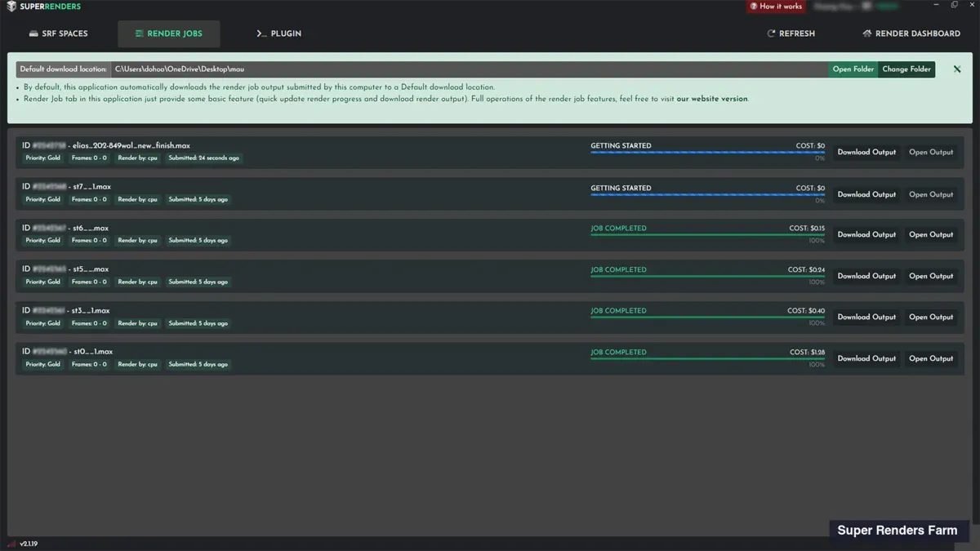The image size is (980, 551).
Task: Click the How it works question icon
Action: point(753,6)
